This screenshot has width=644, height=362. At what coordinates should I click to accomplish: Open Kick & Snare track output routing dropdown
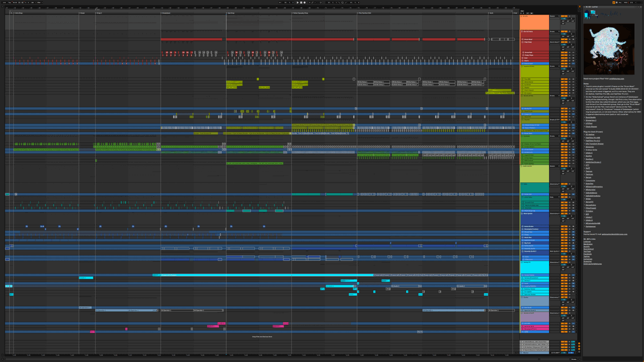555,32
